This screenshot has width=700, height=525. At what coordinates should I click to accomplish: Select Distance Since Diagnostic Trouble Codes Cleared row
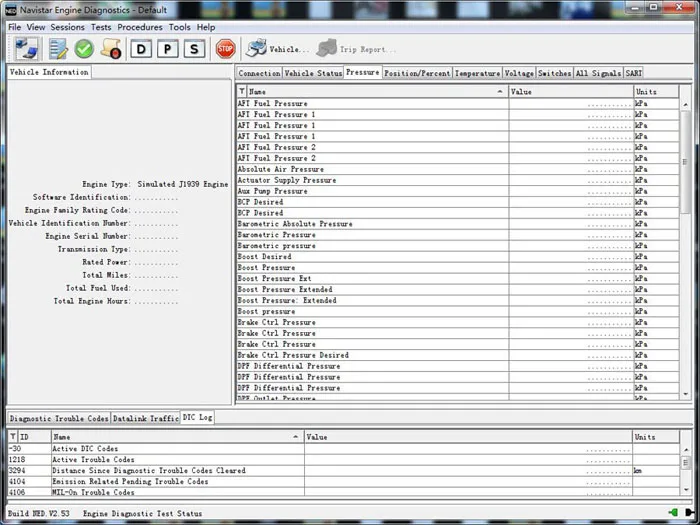[x=344, y=471]
